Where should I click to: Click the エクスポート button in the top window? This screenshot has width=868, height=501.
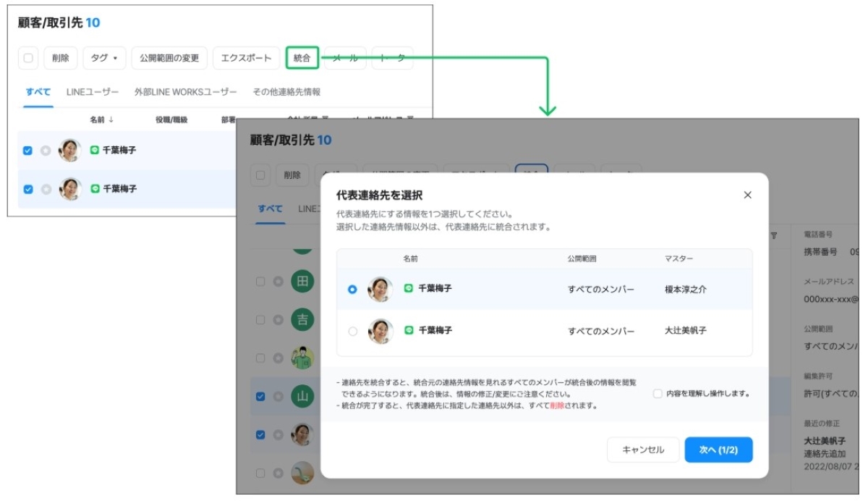tap(246, 58)
